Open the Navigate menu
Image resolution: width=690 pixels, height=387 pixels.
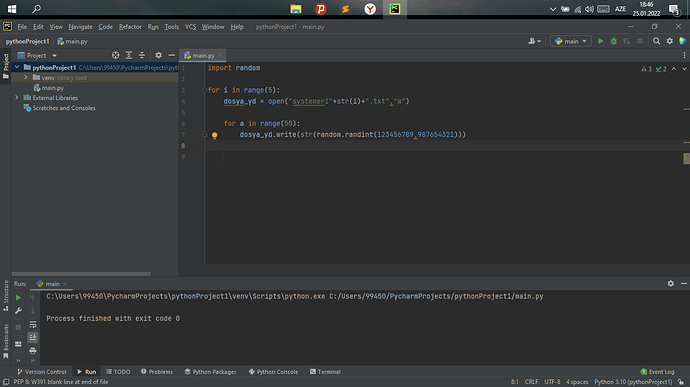click(x=81, y=27)
